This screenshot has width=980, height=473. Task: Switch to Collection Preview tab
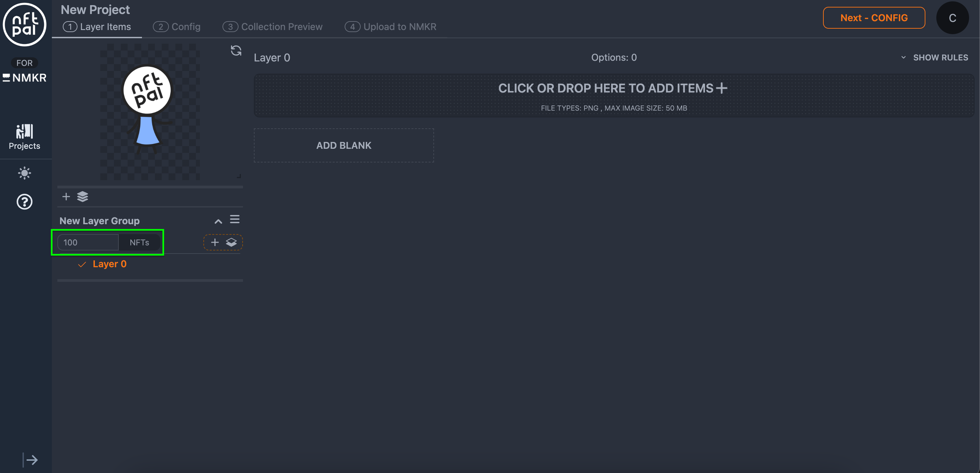273,27
